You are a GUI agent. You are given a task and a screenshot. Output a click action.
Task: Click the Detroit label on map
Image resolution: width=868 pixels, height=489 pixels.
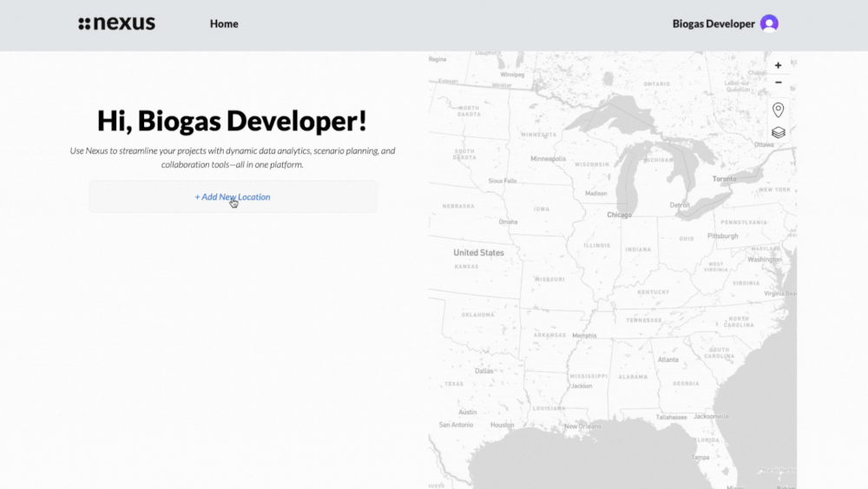point(680,205)
